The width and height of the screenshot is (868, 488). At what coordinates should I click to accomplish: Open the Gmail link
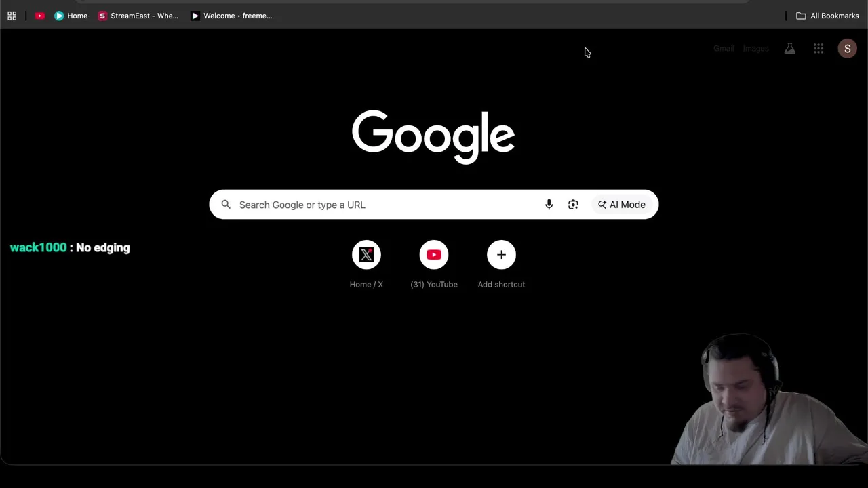[724, 49]
